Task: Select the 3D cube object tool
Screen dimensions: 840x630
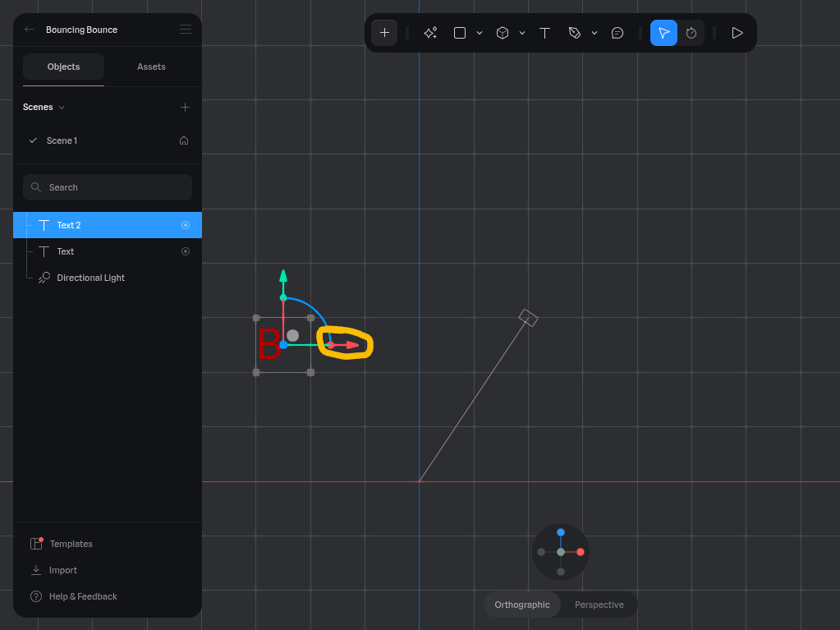Action: [502, 33]
